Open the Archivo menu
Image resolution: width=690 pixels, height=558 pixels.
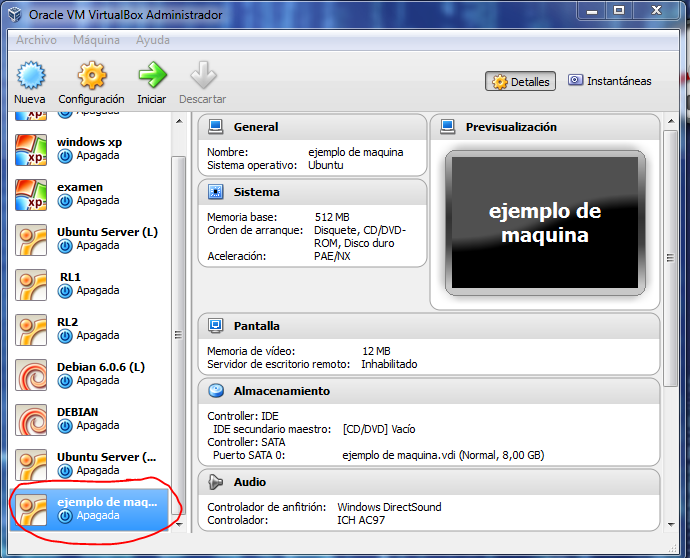[37, 40]
